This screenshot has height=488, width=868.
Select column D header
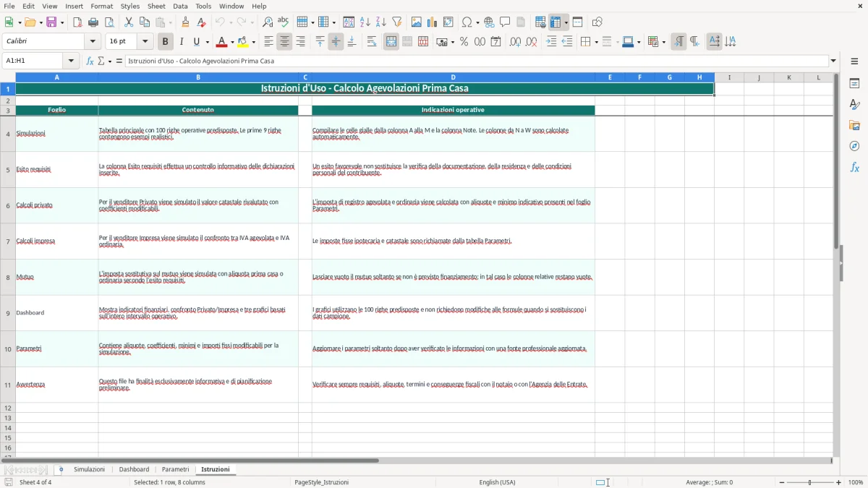click(x=453, y=77)
